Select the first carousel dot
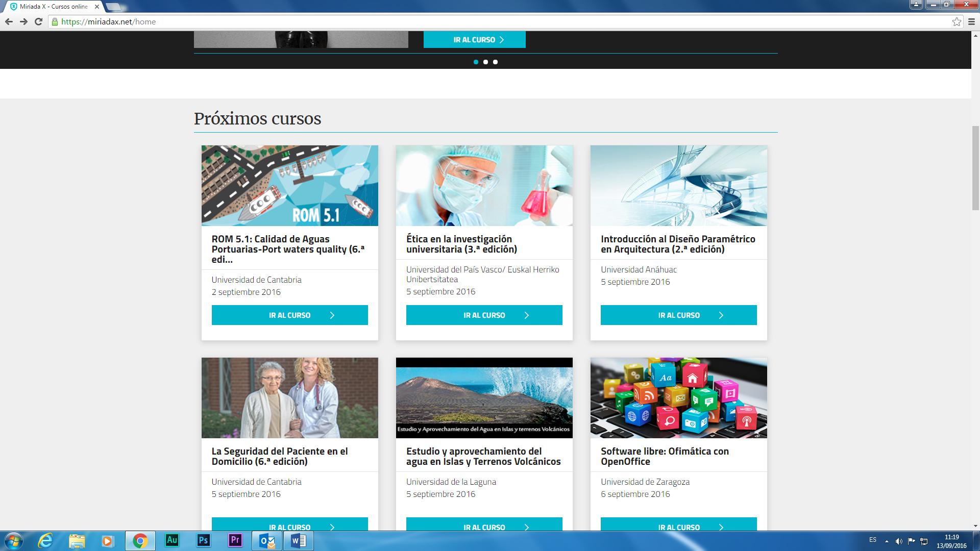This screenshot has width=980, height=551. 476,62
